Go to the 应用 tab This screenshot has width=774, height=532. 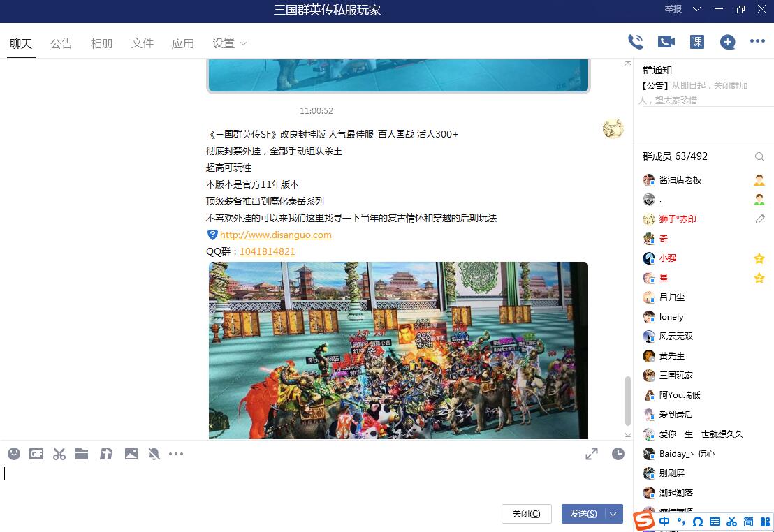click(182, 43)
